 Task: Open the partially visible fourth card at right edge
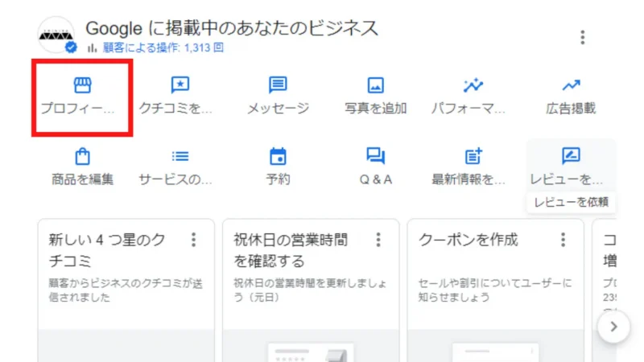(605, 290)
